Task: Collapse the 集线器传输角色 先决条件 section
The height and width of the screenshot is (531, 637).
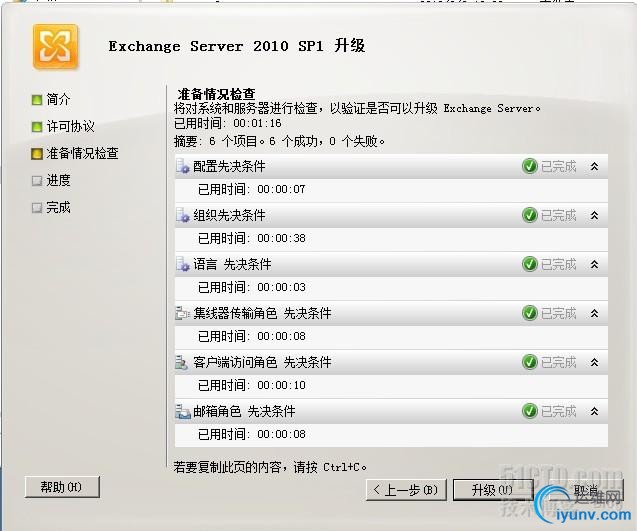Action: (594, 313)
